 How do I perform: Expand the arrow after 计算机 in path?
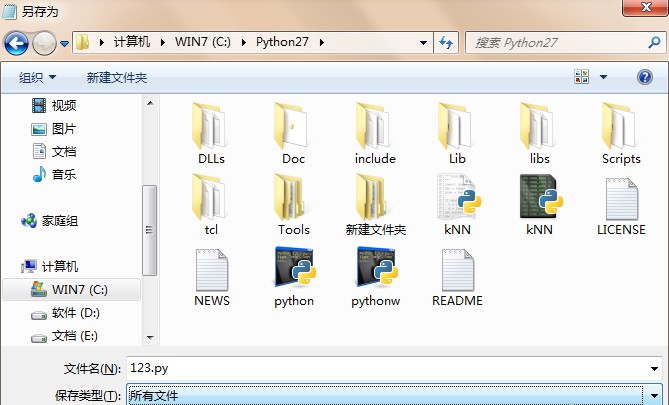click(x=163, y=42)
